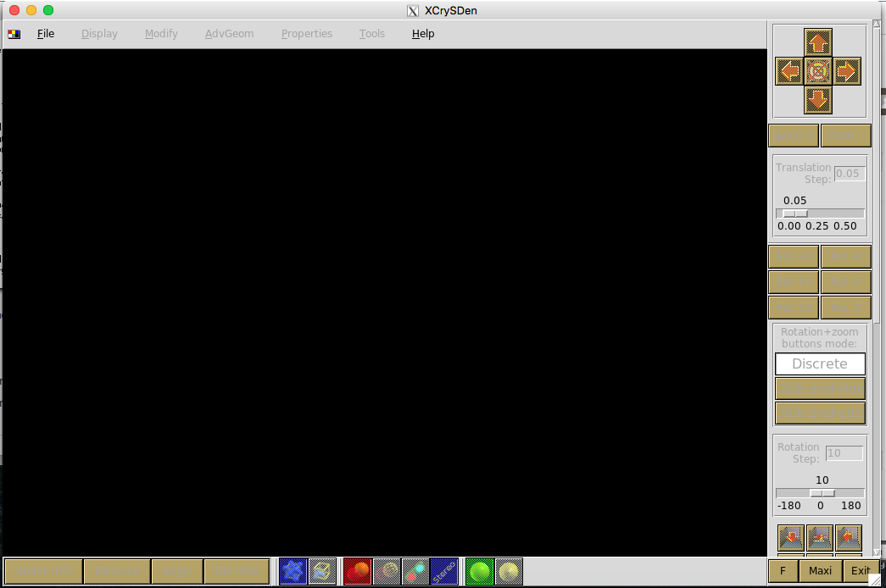This screenshot has width=886, height=588.
Task: Click the green sphere icon
Action: tap(480, 572)
